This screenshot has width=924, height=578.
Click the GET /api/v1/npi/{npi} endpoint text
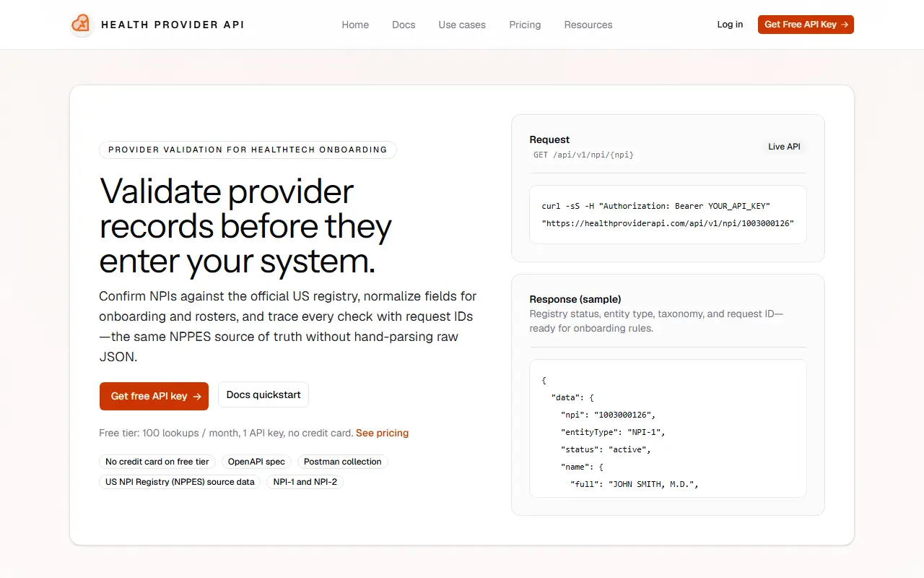(583, 155)
